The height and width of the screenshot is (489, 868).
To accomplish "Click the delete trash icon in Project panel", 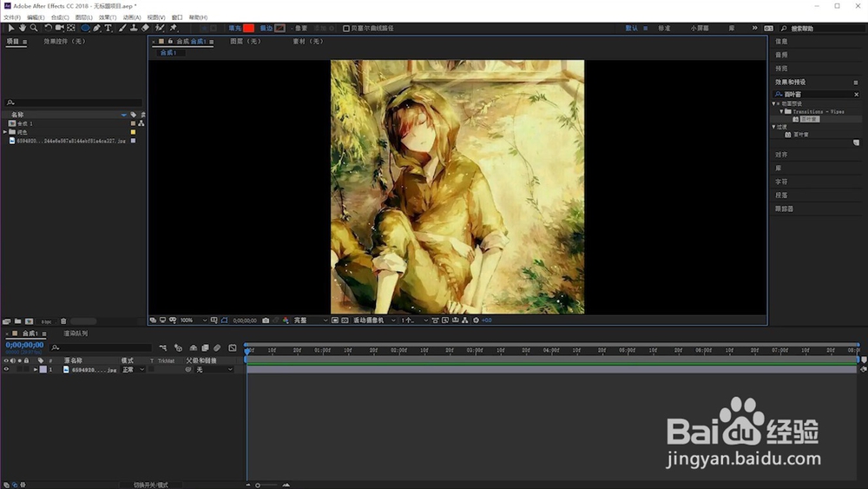I will (x=63, y=321).
